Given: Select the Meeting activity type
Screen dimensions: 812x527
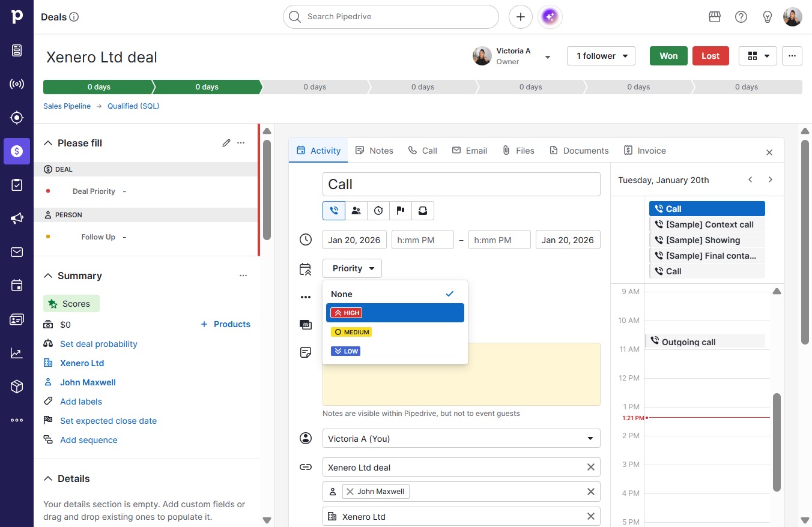Looking at the screenshot, I should 356,211.
